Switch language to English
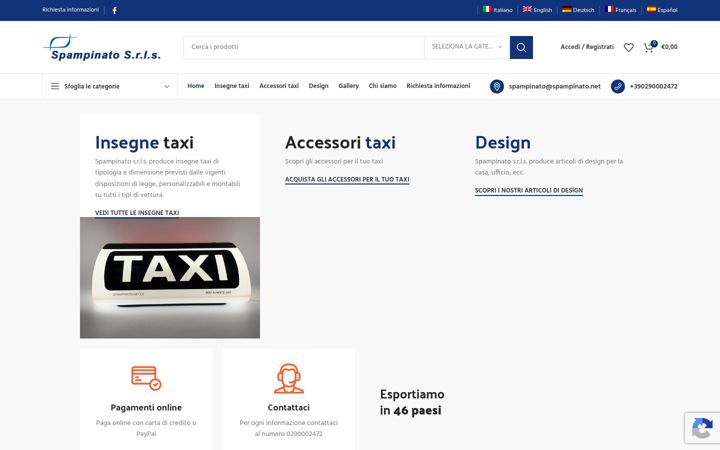Image resolution: width=720 pixels, height=450 pixels. point(542,10)
